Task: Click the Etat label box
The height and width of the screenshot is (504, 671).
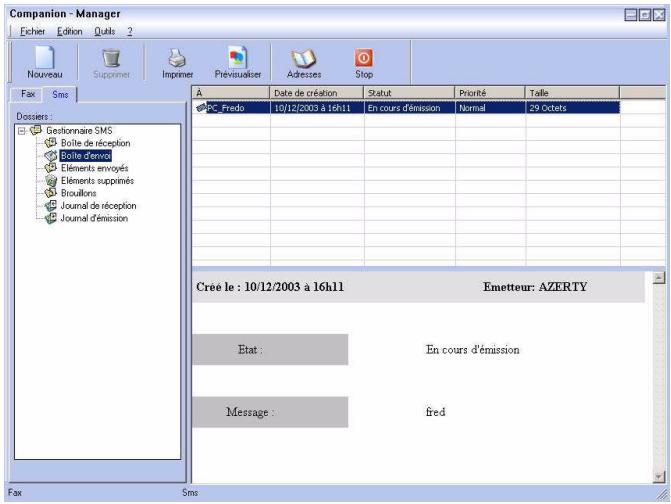Action: (270, 350)
